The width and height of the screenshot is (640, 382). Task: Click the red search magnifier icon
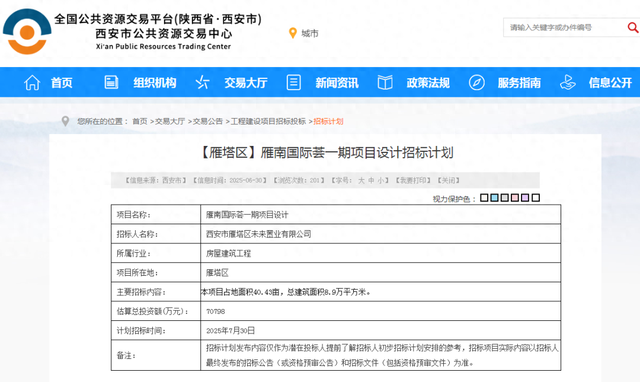633,27
